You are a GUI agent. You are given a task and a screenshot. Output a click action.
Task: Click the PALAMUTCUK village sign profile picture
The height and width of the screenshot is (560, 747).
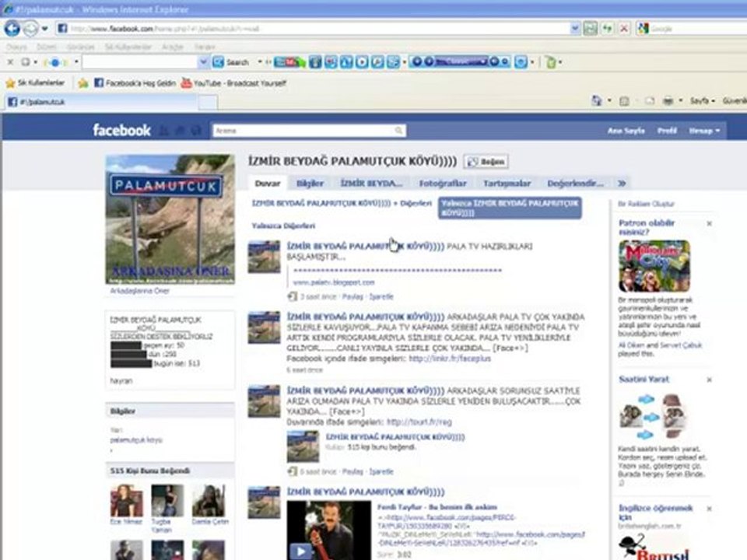170,219
